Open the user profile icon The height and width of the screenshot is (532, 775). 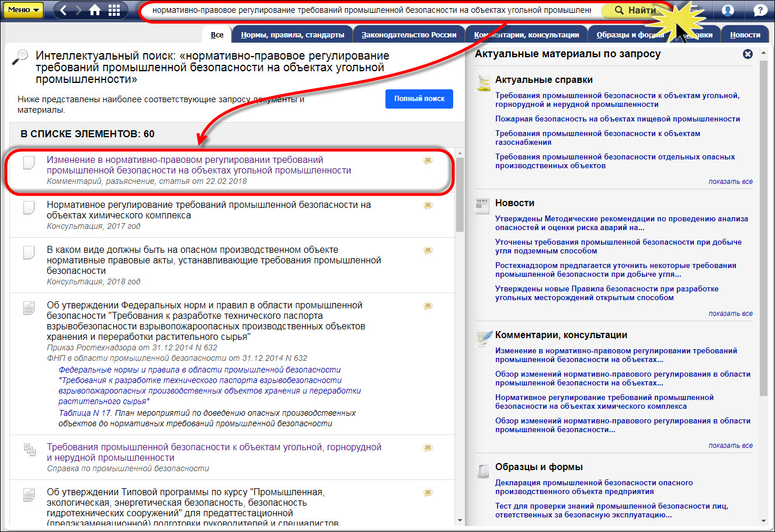point(728,10)
